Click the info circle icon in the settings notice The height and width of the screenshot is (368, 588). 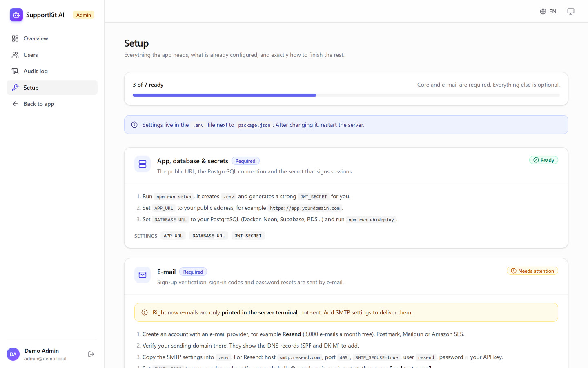134,125
